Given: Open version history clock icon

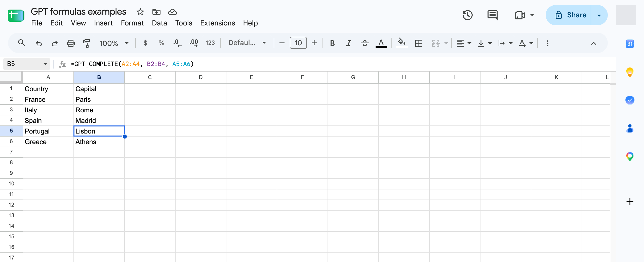Looking at the screenshot, I should [x=467, y=15].
